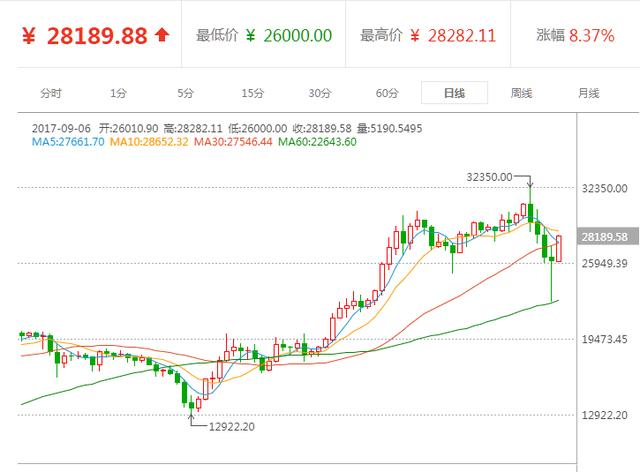The width and height of the screenshot is (640, 472).
Task: Click the MA5:27661.70 indicator label
Action: coord(68,142)
